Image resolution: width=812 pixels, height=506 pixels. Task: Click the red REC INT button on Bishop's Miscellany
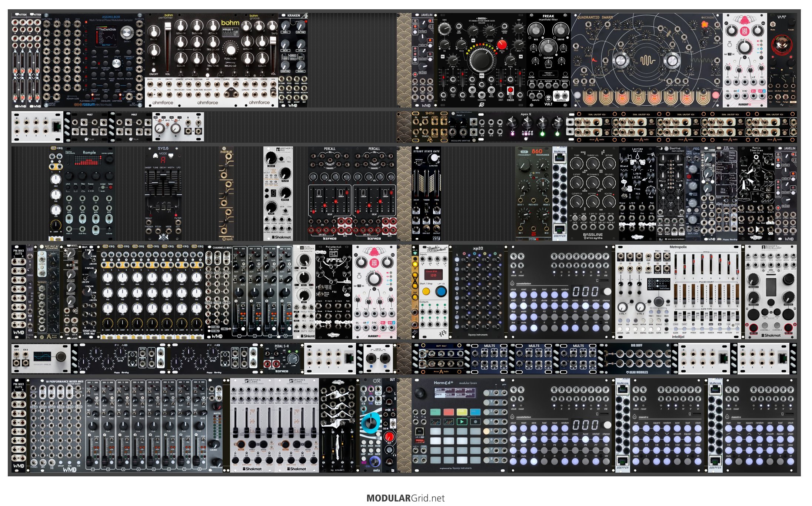click(753, 327)
